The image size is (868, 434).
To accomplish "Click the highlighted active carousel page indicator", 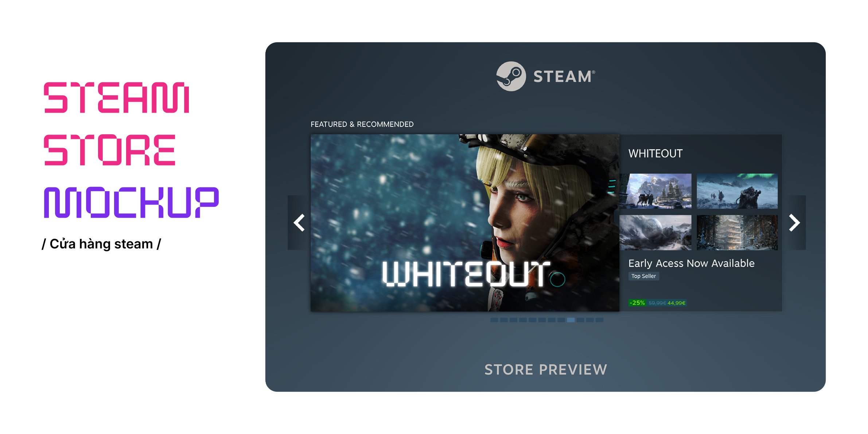I will tap(571, 320).
